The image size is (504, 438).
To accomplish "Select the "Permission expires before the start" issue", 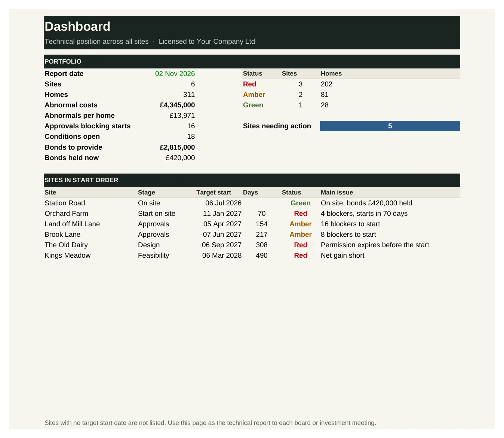I will 375,245.
